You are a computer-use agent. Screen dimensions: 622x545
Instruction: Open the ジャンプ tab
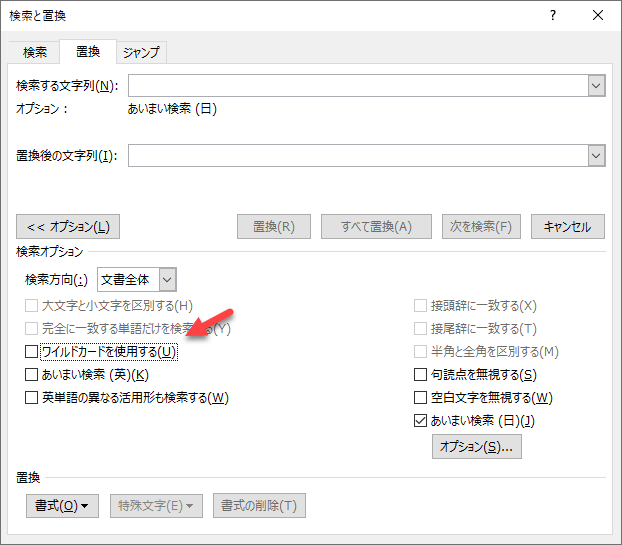[x=140, y=53]
